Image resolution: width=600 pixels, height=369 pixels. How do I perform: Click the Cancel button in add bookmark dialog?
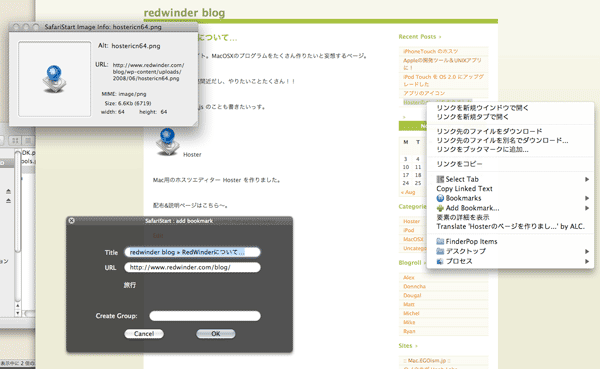tap(144, 334)
